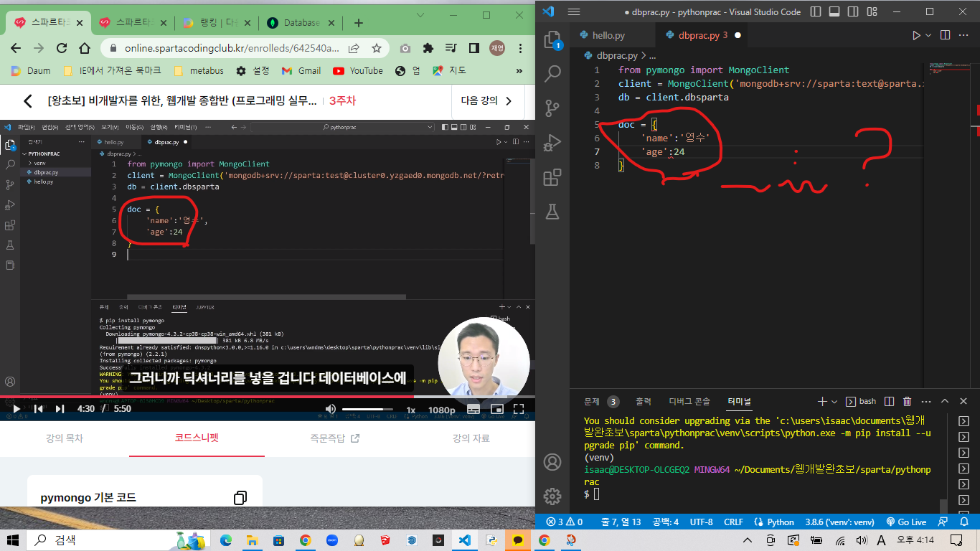Open notifications bell in status bar
The width and height of the screenshot is (980, 551).
pyautogui.click(x=966, y=522)
